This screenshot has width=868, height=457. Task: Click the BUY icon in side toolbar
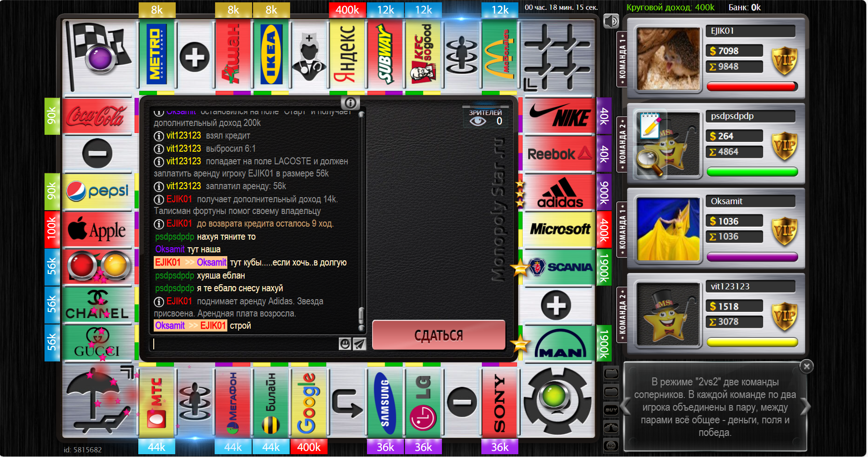coord(611,410)
